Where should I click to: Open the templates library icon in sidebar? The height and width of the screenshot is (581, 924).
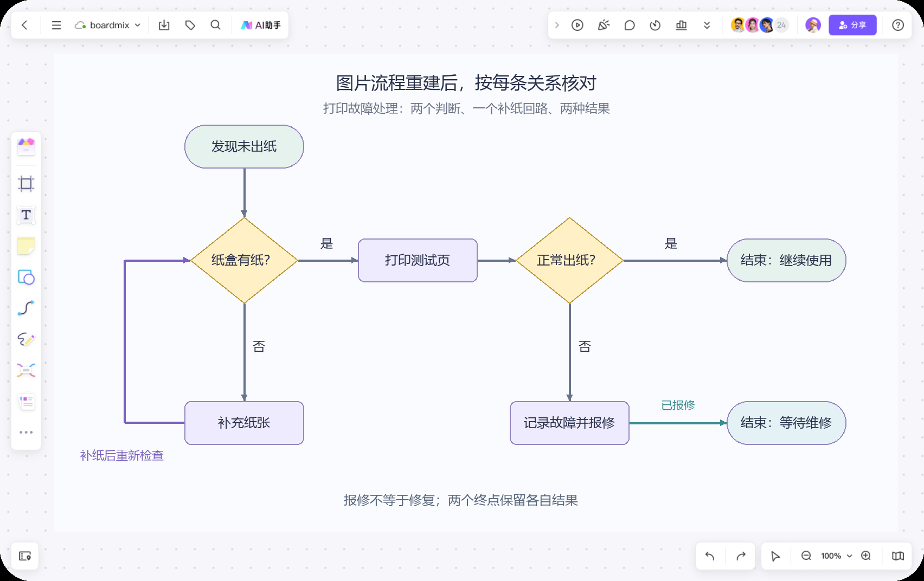coord(26,146)
